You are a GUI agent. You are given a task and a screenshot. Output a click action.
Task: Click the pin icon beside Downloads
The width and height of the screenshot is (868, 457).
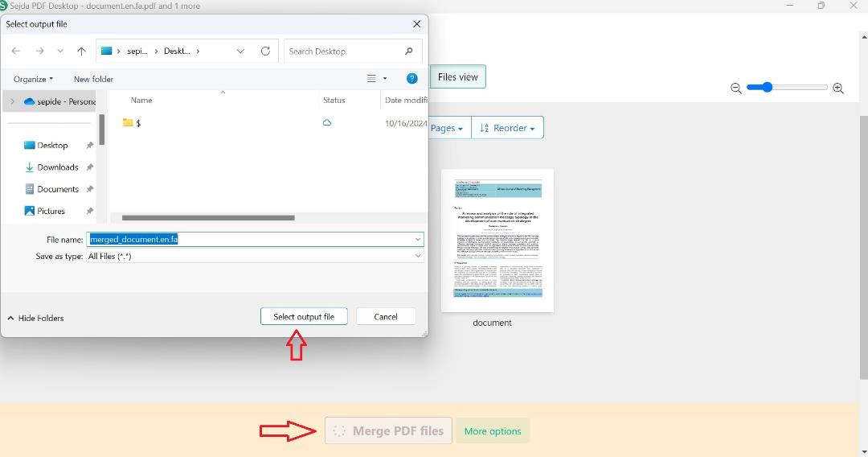pos(90,167)
